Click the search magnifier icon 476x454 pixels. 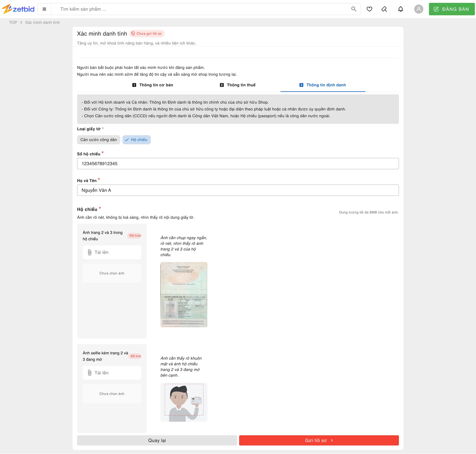[x=354, y=9]
